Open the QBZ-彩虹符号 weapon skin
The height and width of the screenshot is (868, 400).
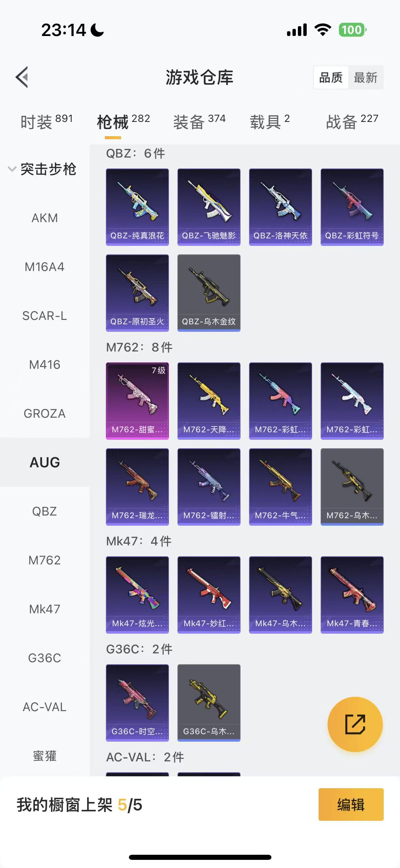pos(352,207)
